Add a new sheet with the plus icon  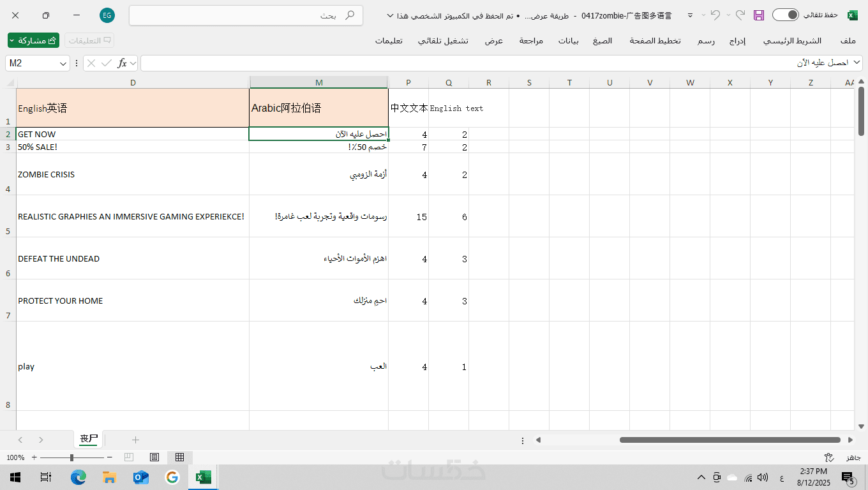(x=135, y=440)
